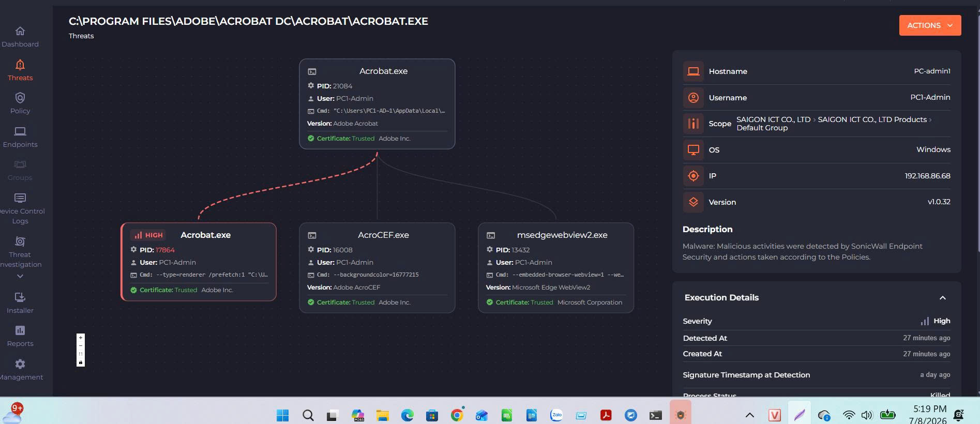Open Adobe Acrobat from taskbar
The height and width of the screenshot is (424, 980).
click(x=606, y=415)
